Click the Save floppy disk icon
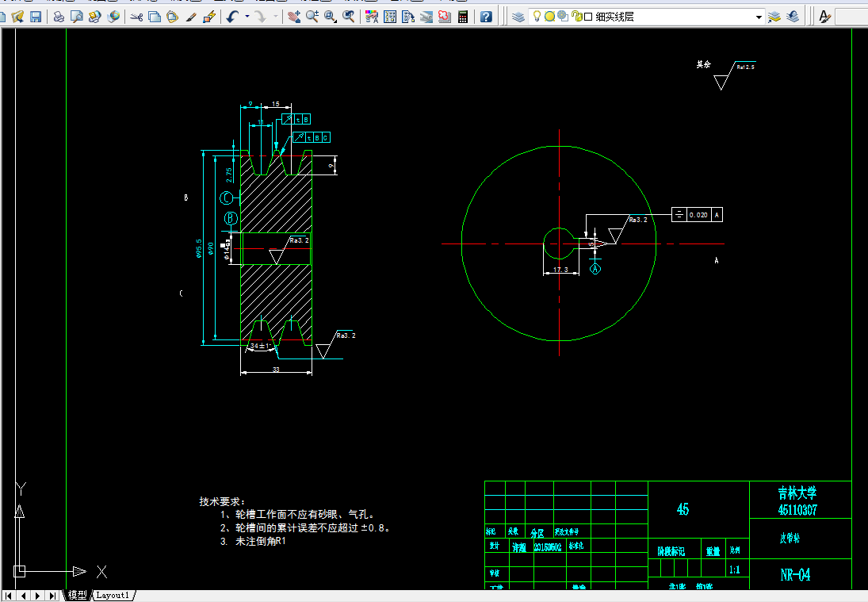The image size is (868, 602). tap(36, 16)
